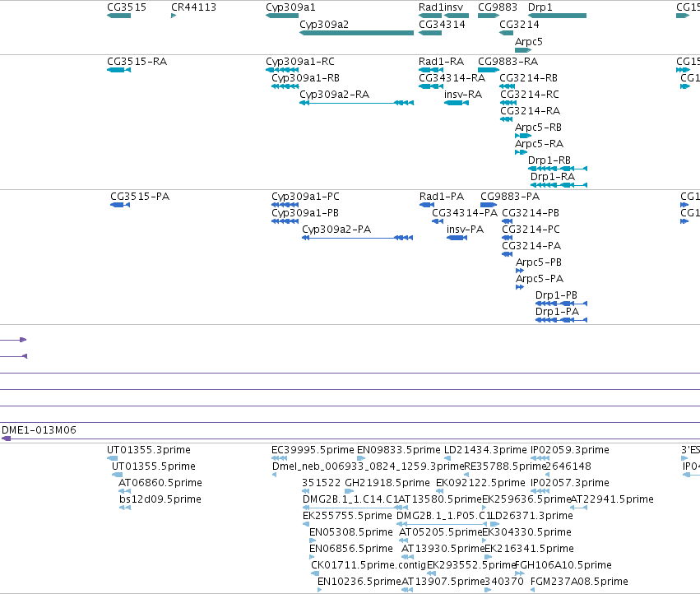Click the insv-PA protein label
Image resolution: width=700 pixels, height=594 pixels.
(x=466, y=229)
